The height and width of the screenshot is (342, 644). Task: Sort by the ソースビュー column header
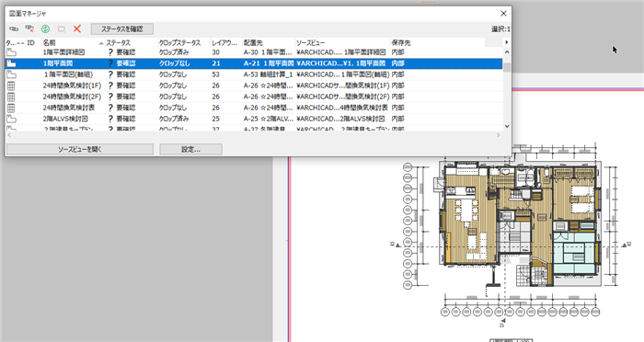pos(342,42)
